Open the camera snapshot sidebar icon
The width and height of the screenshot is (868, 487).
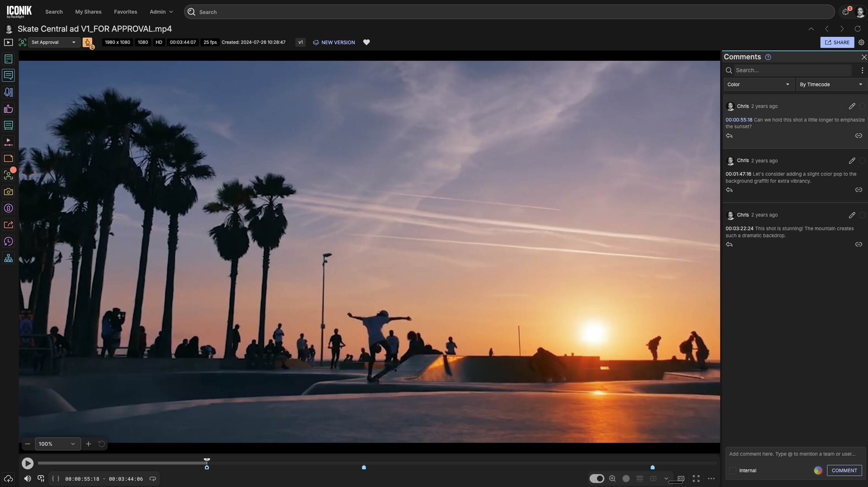[x=8, y=192]
